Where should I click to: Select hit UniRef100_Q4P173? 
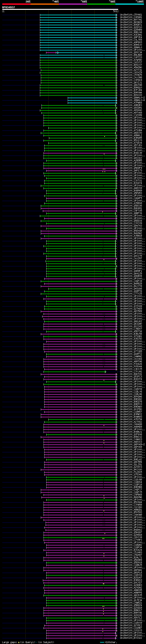(131, 170)
